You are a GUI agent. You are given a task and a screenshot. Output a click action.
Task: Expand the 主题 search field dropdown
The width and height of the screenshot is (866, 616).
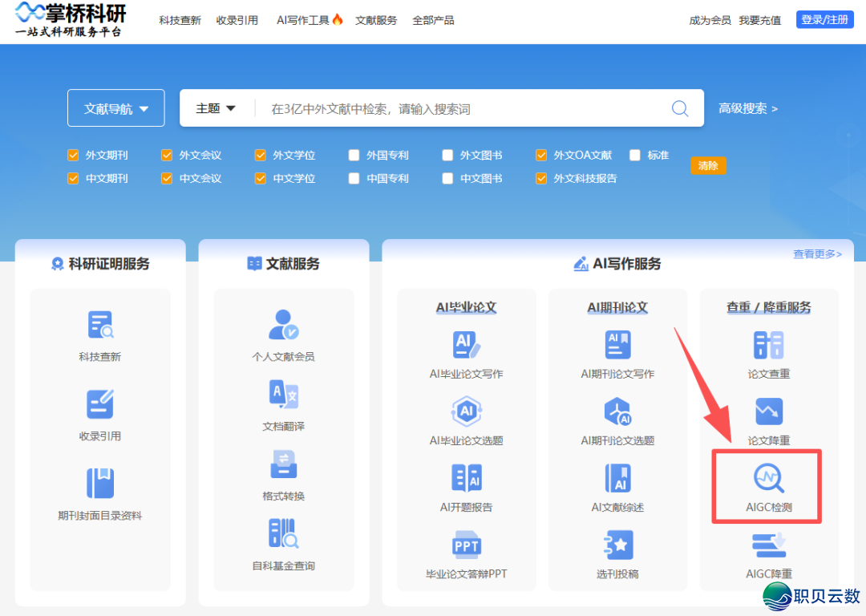pyautogui.click(x=216, y=107)
